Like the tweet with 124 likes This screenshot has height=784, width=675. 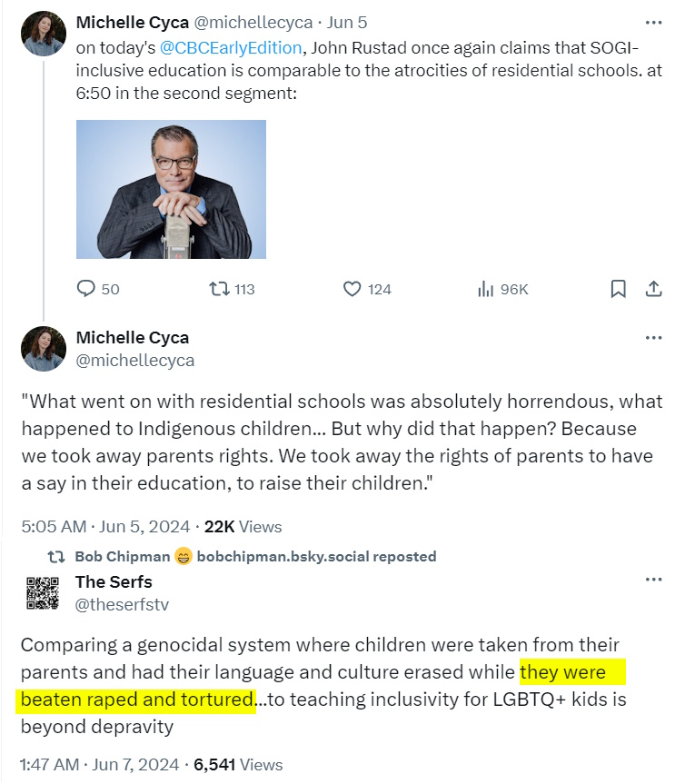352,289
